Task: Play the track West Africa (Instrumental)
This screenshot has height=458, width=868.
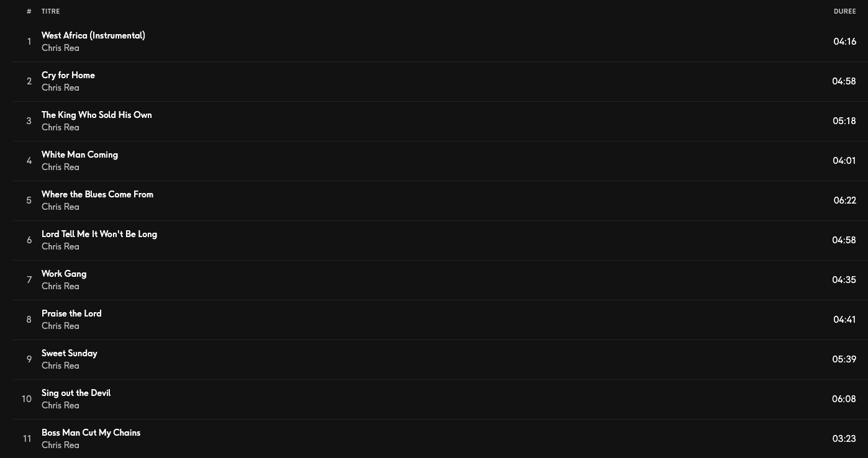Action: pyautogui.click(x=93, y=35)
